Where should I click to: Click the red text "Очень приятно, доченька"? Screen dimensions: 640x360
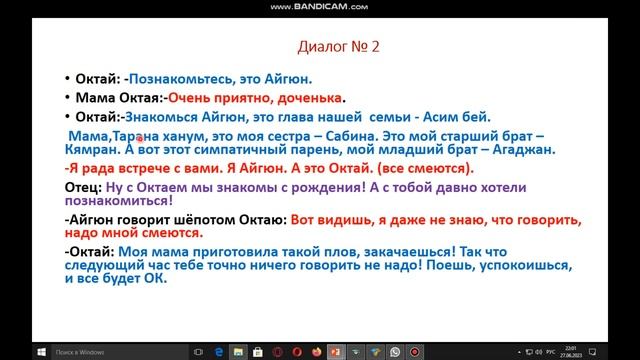(255, 98)
